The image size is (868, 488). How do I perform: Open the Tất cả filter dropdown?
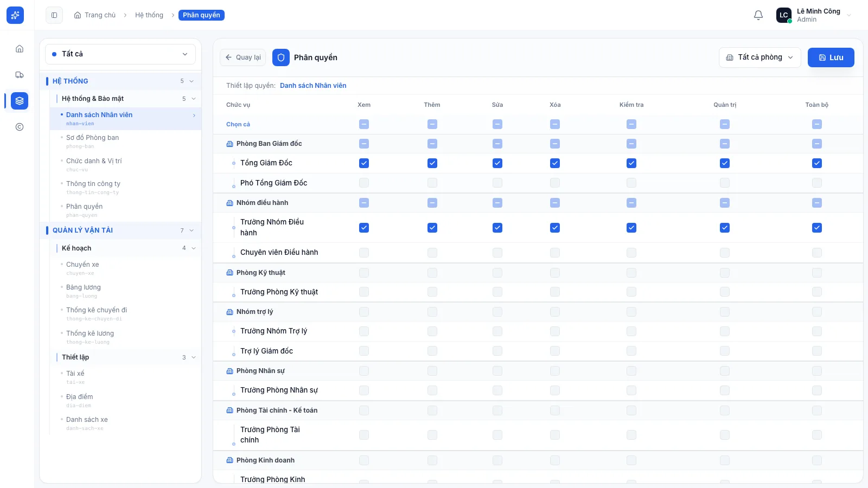pyautogui.click(x=120, y=54)
